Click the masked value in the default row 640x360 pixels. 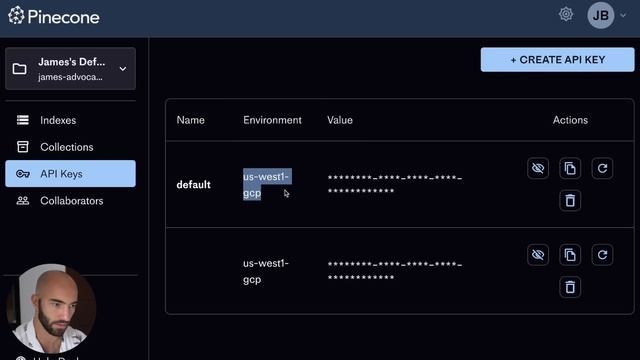395,184
